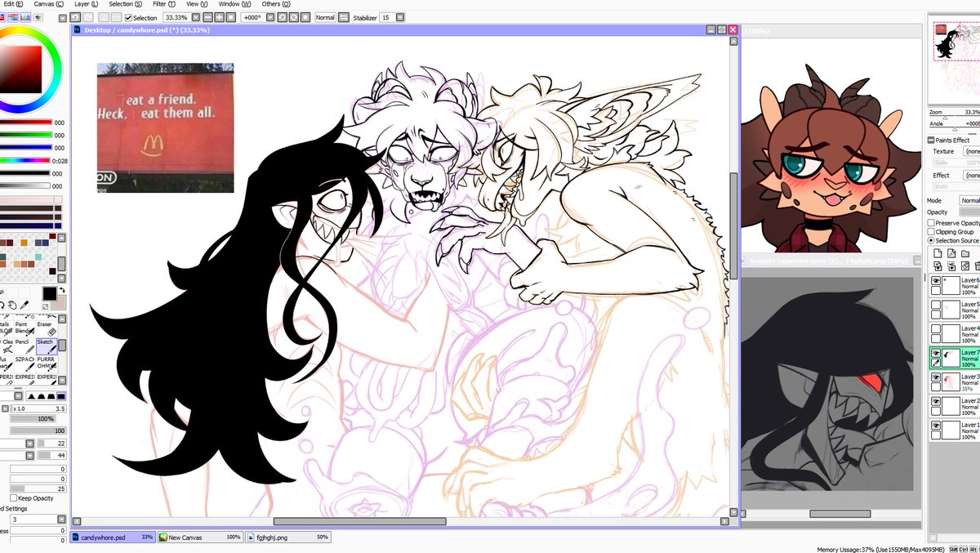Hide Layer6 with its eye icon
The image size is (980, 553).
tap(936, 281)
